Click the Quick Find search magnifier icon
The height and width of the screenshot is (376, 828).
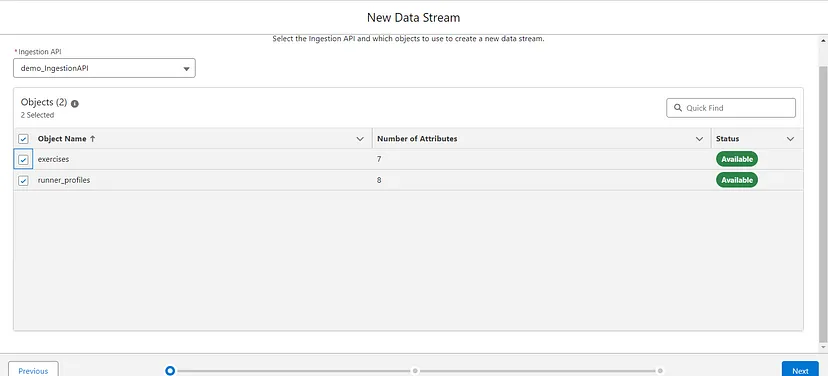[678, 108]
